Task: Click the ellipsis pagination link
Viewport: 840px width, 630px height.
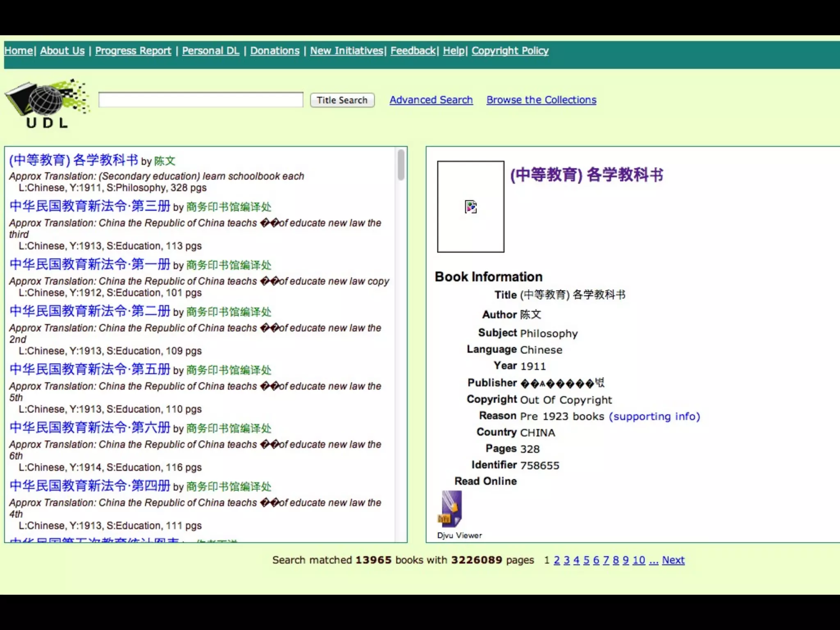Action: (654, 560)
